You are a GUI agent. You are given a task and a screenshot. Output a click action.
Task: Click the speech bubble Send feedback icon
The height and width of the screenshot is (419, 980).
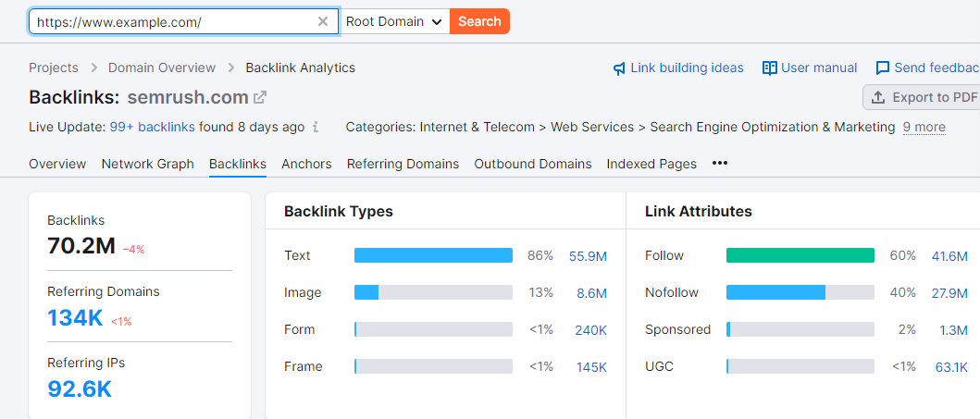coord(883,68)
